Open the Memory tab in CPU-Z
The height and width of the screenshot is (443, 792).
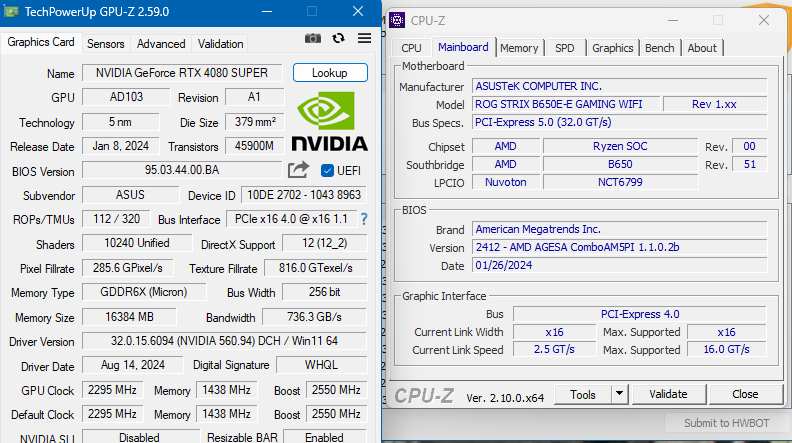click(x=519, y=48)
